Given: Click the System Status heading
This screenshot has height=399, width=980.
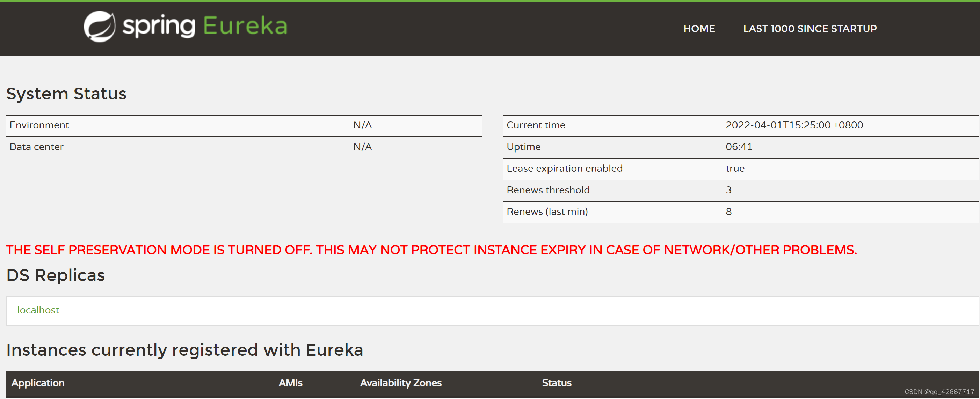Looking at the screenshot, I should click(x=66, y=94).
